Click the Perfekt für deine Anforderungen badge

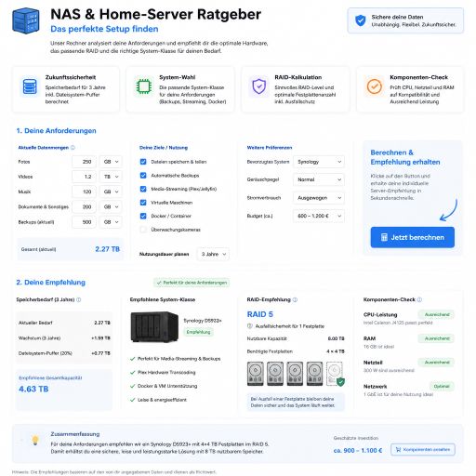pos(192,283)
